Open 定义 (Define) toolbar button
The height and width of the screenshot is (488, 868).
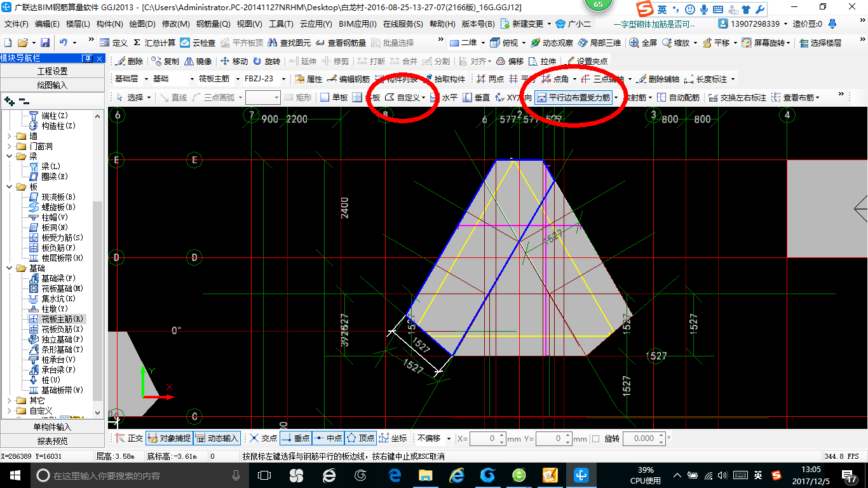(x=114, y=43)
